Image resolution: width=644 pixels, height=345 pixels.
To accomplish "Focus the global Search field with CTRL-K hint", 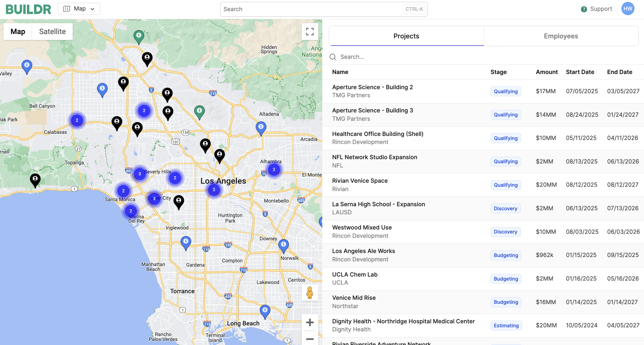I will 324,9.
